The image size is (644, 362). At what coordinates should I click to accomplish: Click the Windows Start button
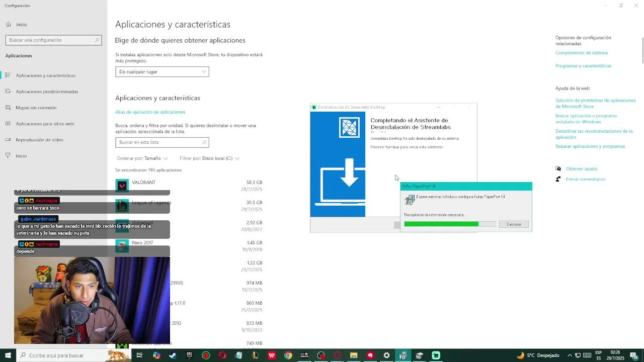click(8, 355)
